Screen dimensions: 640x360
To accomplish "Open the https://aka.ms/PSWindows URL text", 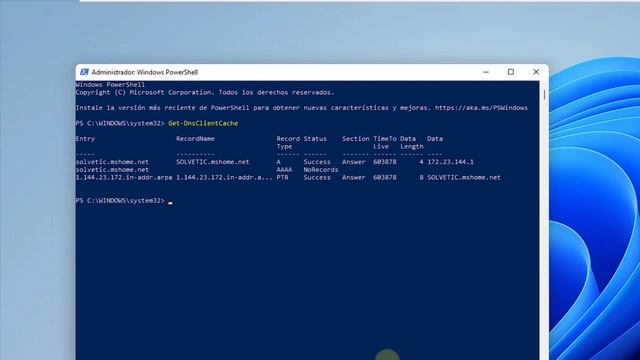I will pyautogui.click(x=481, y=108).
